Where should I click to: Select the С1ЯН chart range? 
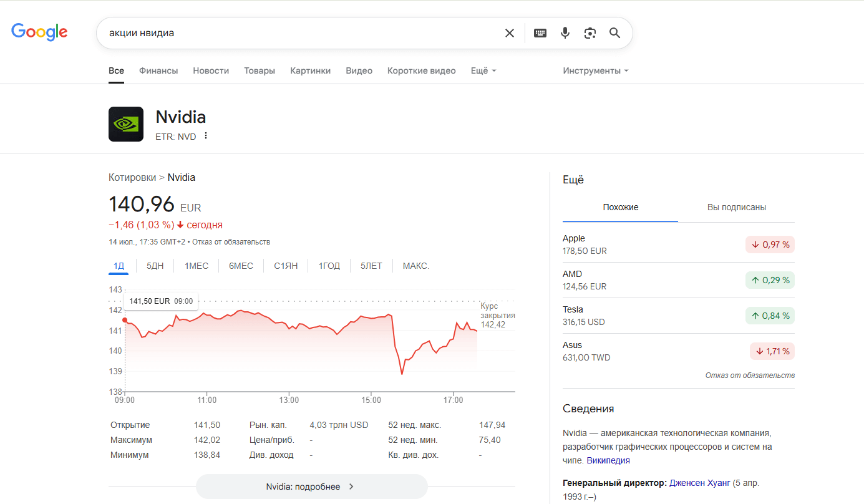tap(286, 266)
